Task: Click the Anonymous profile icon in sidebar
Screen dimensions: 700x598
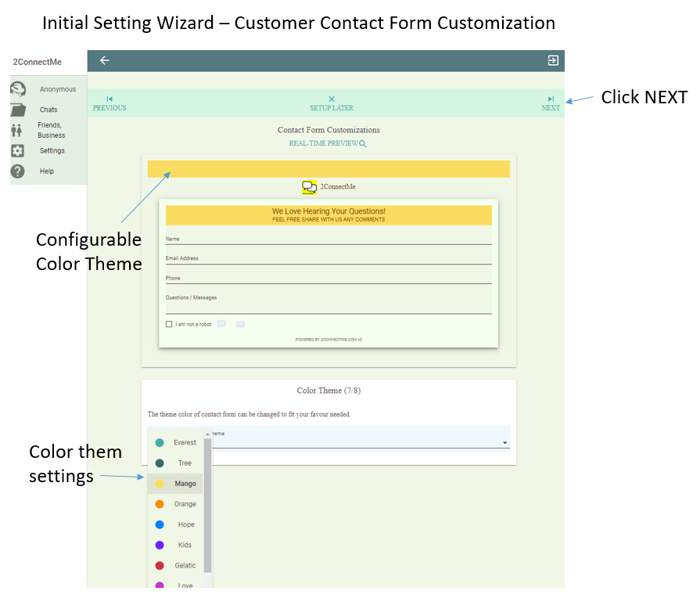Action: click(x=17, y=88)
